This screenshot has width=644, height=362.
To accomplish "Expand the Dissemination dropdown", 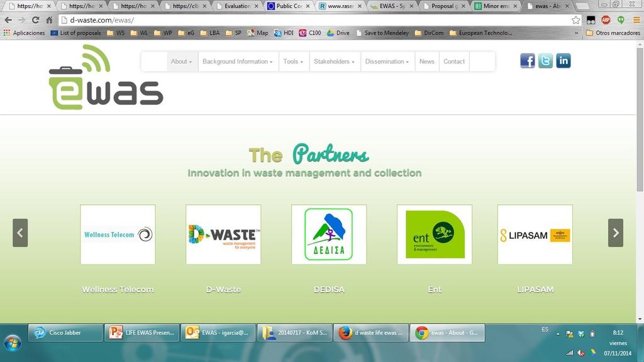I will pos(387,62).
